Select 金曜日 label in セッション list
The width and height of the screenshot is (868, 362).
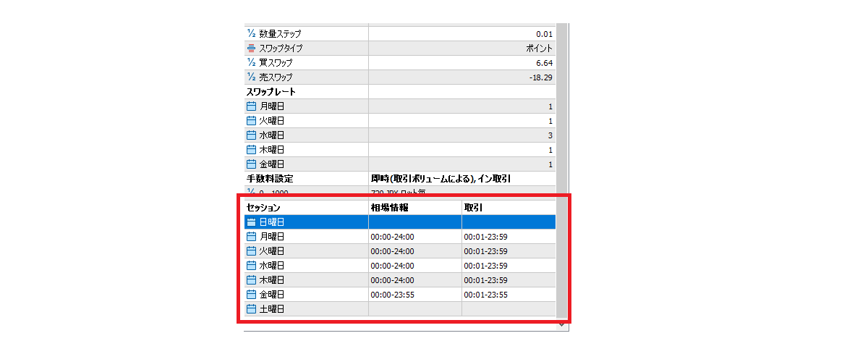pyautogui.click(x=272, y=294)
